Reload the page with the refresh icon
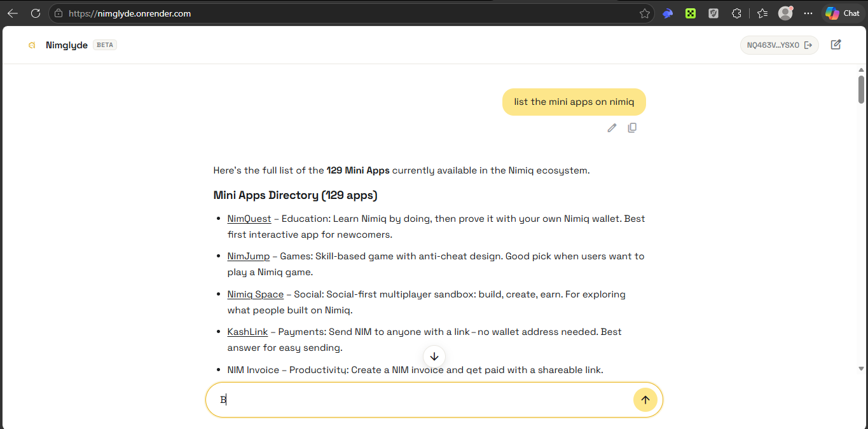This screenshot has width=868, height=429. tap(36, 13)
